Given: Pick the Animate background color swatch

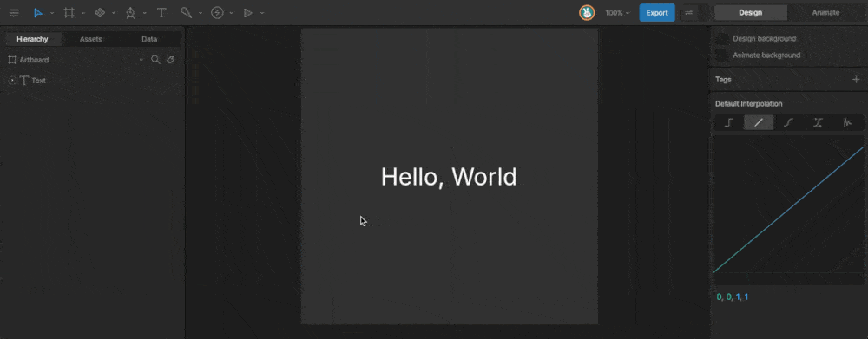Looking at the screenshot, I should coord(722,55).
